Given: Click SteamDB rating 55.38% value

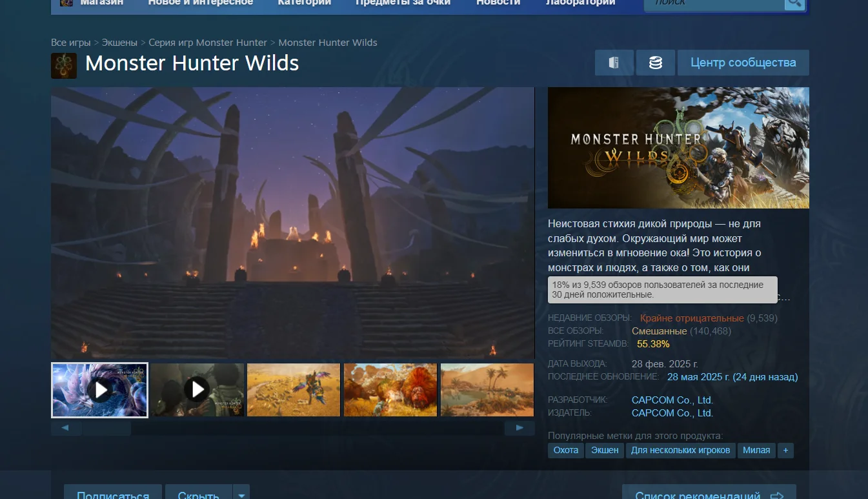Looking at the screenshot, I should (x=653, y=344).
